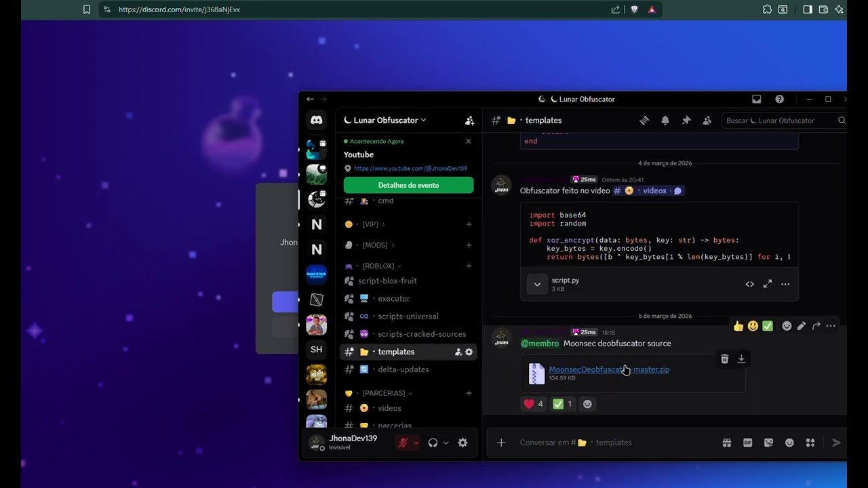Screen dimensions: 868x488
Task: Open gift icon in message bar
Action: (727, 443)
